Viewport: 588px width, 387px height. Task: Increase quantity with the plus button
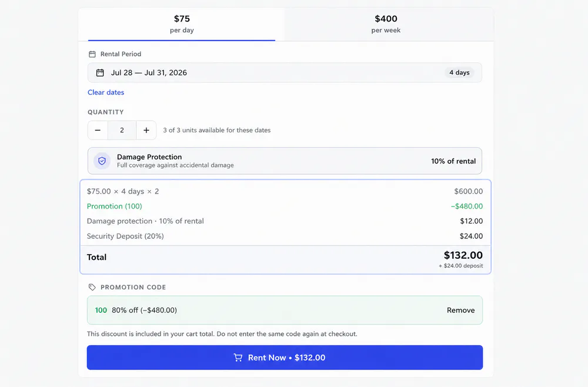[146, 130]
